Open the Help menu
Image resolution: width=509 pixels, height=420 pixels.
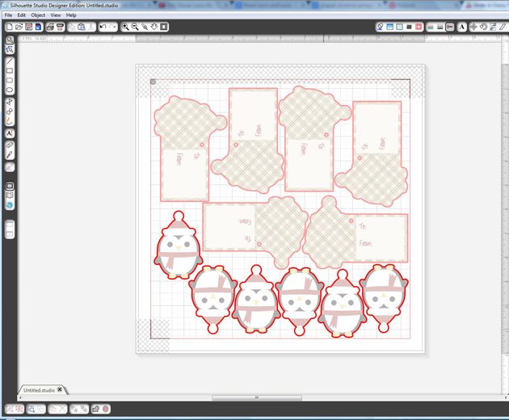click(71, 15)
